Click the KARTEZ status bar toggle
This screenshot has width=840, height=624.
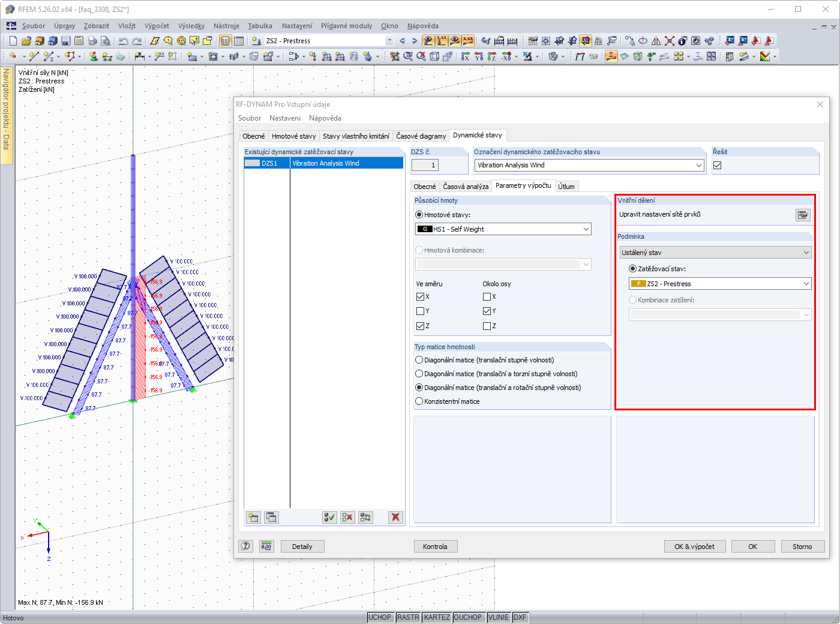click(x=437, y=617)
